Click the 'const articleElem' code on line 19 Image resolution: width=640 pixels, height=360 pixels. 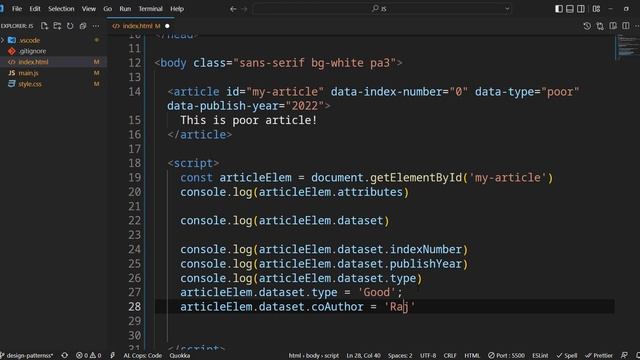pos(236,178)
